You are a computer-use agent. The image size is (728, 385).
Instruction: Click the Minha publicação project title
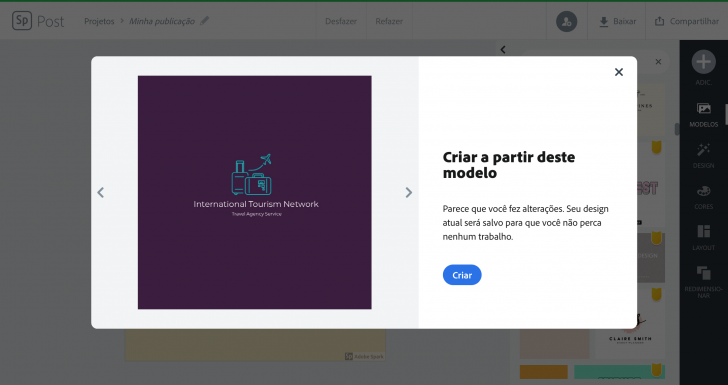[x=162, y=21]
